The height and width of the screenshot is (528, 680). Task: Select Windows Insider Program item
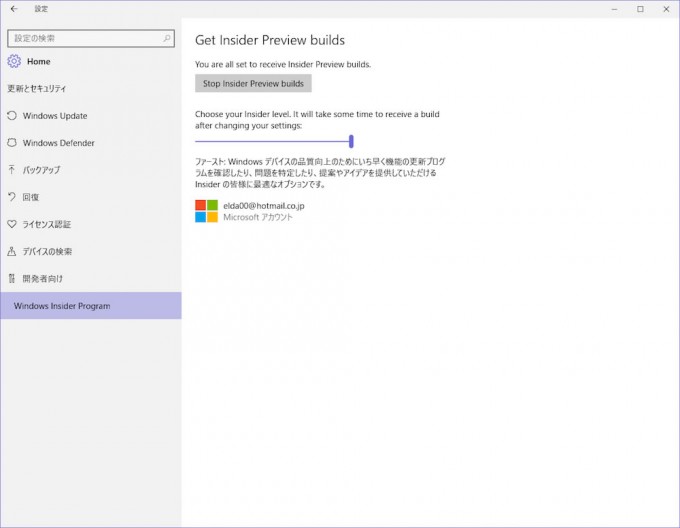pyautogui.click(x=91, y=306)
